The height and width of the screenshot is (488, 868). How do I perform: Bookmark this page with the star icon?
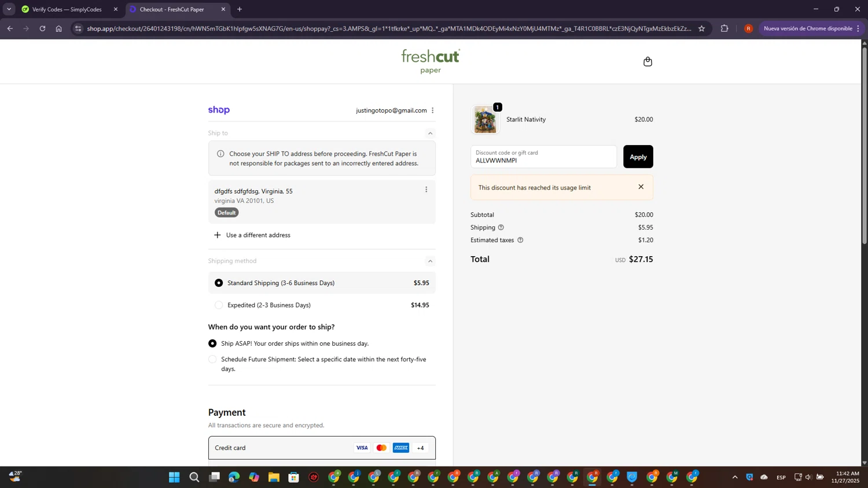[701, 28]
